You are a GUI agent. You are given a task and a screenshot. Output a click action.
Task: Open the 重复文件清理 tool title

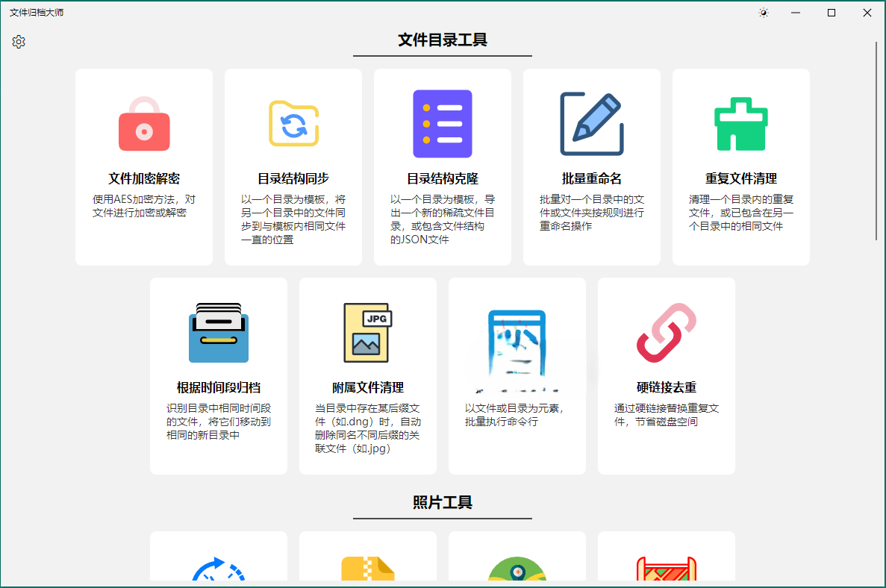coord(740,178)
